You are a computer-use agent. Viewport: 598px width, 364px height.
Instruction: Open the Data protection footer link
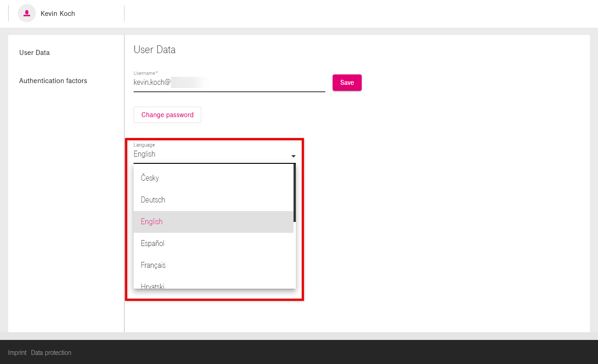coord(51,353)
